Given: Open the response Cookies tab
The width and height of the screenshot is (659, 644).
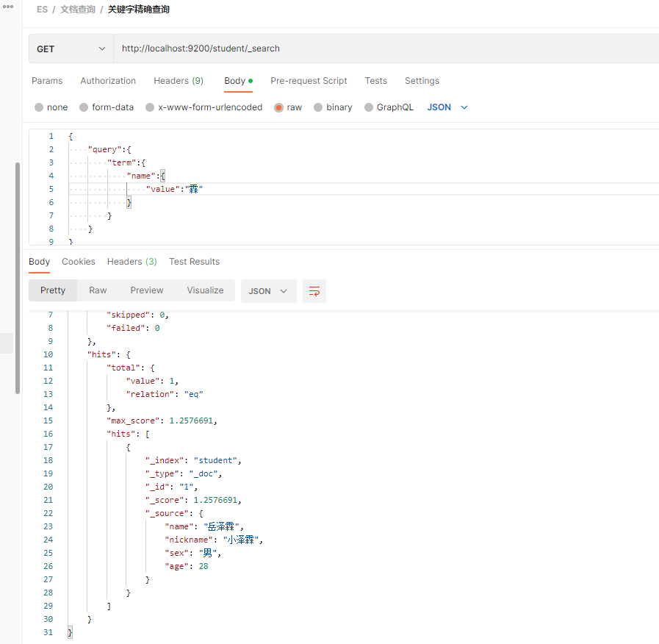Looking at the screenshot, I should pos(79,262).
